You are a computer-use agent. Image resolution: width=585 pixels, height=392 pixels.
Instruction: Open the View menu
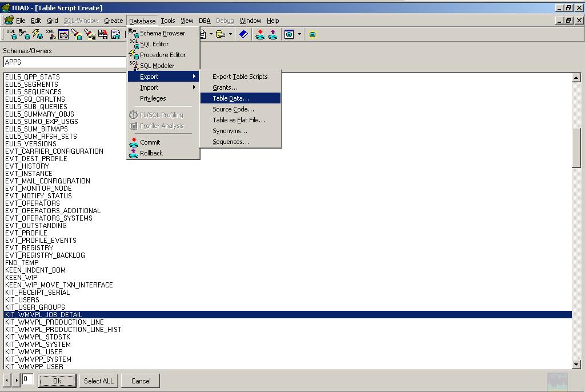pos(187,21)
